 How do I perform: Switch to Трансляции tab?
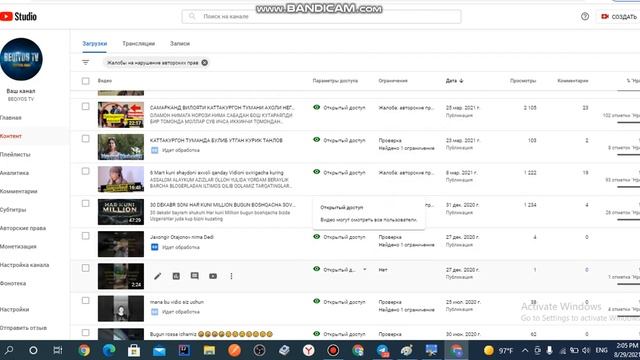pyautogui.click(x=138, y=43)
